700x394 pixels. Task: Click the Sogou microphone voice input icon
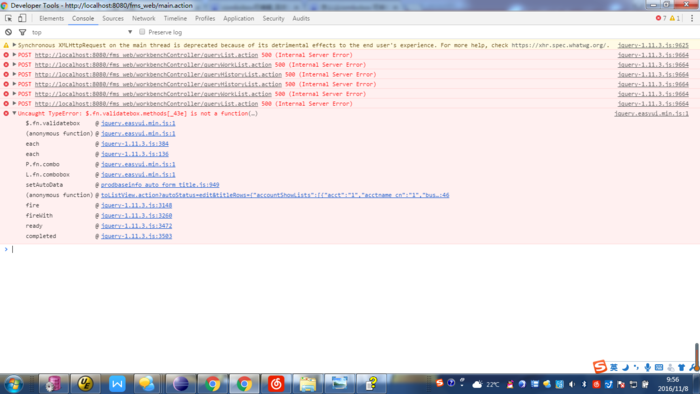[647, 367]
